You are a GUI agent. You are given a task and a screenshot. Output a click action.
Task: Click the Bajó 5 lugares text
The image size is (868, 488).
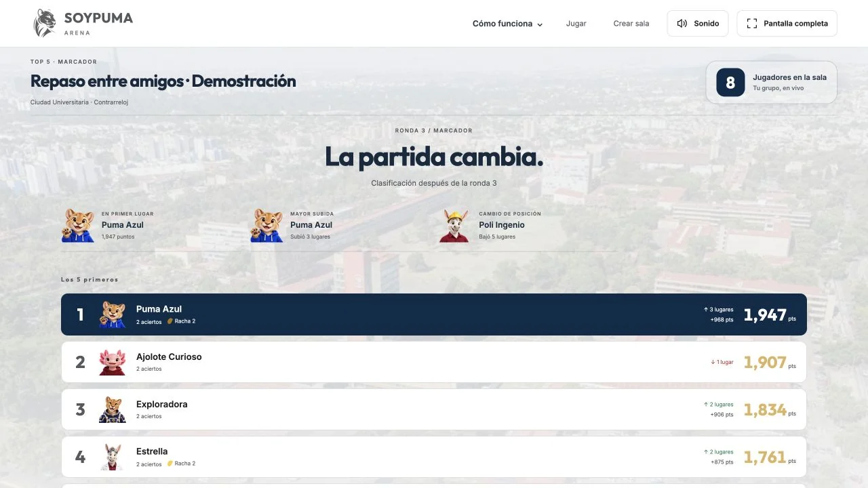[497, 237]
